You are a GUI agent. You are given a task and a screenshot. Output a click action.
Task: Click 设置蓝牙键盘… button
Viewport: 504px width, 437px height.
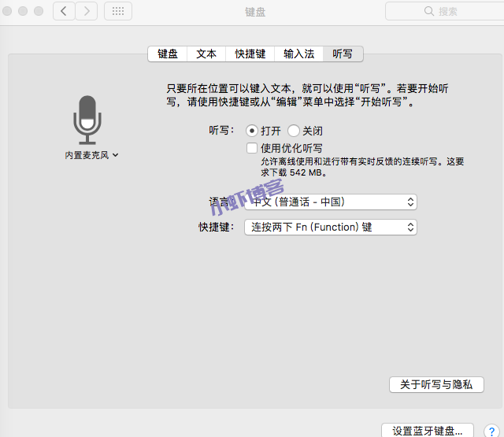[x=427, y=431]
